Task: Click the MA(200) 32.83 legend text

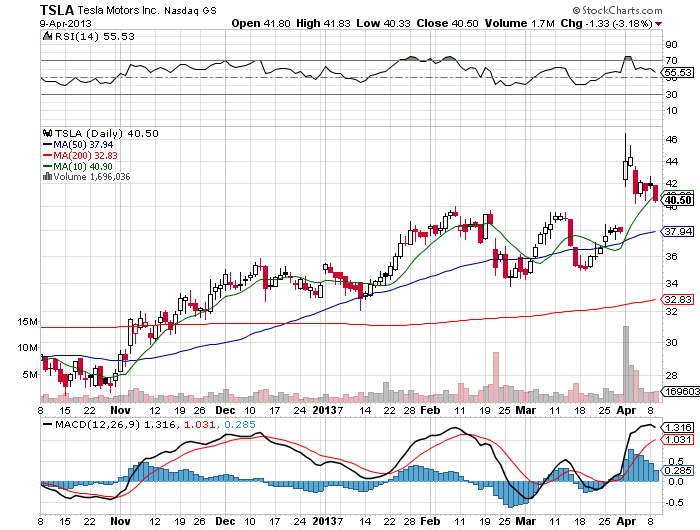Action: (x=85, y=155)
